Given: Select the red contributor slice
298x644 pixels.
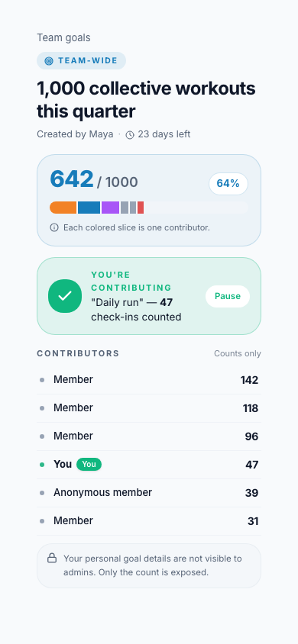Looking at the screenshot, I should (x=141, y=208).
